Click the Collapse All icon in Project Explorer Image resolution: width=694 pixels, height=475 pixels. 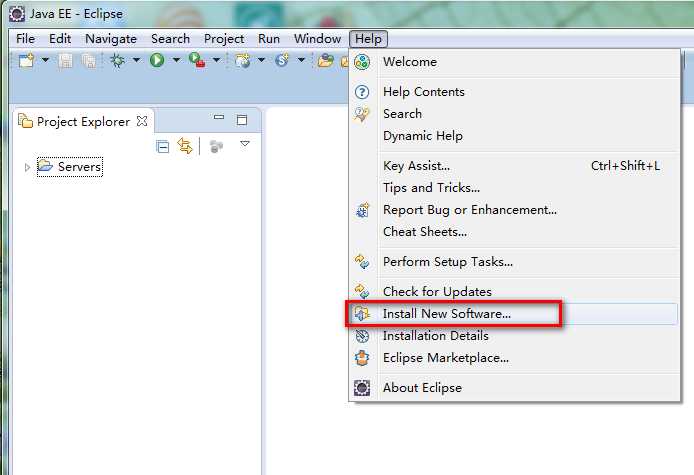tap(162, 146)
